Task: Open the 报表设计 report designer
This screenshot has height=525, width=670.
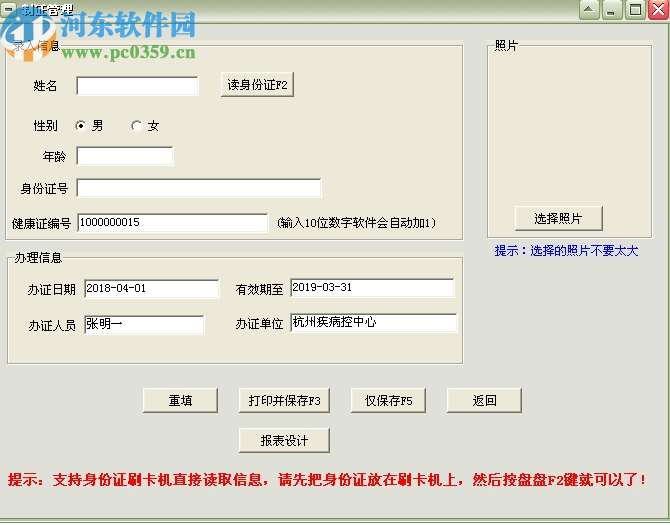Action: [x=284, y=440]
